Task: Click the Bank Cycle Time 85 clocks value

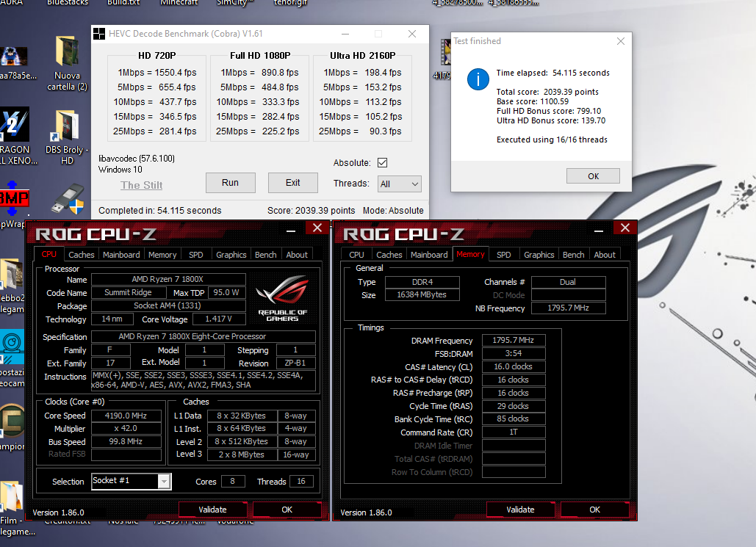Action: (514, 419)
